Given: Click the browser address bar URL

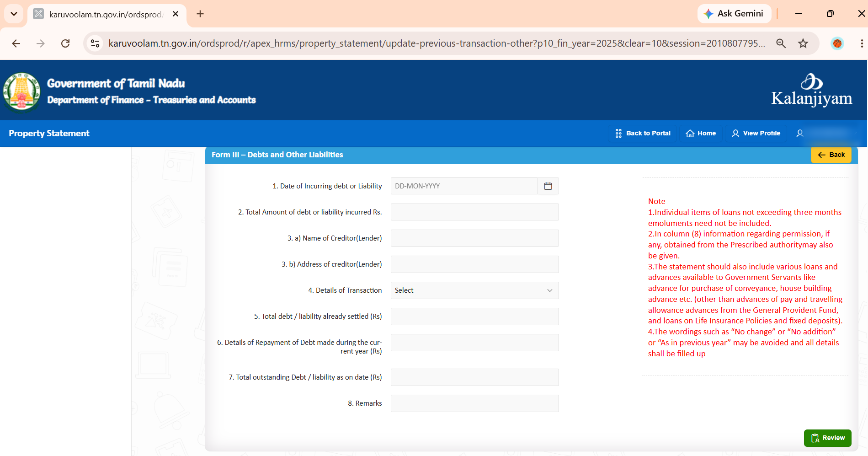Looking at the screenshot, I should pos(437,43).
